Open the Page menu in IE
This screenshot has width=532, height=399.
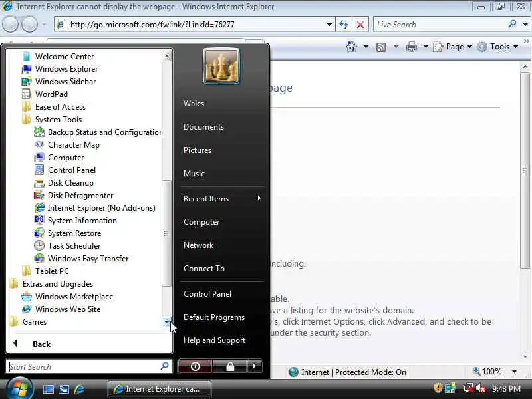453,47
